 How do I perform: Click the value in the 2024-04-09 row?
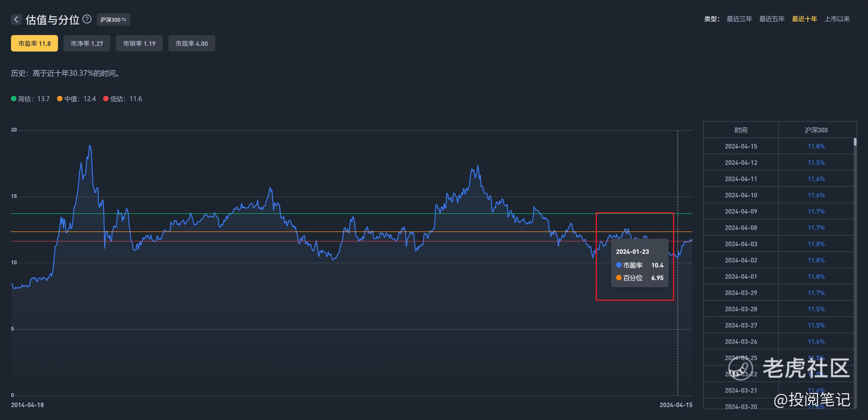816,211
